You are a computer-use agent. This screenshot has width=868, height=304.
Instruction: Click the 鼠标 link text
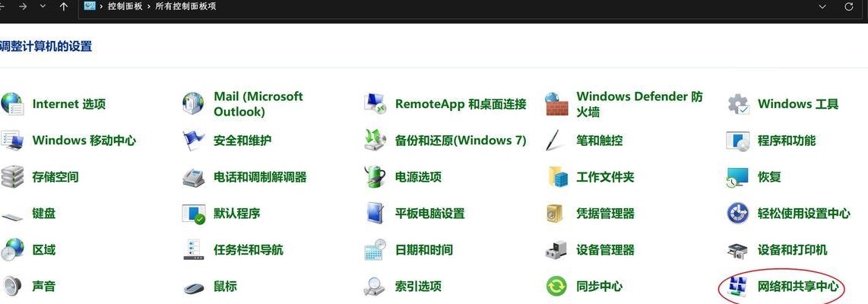[x=225, y=287]
